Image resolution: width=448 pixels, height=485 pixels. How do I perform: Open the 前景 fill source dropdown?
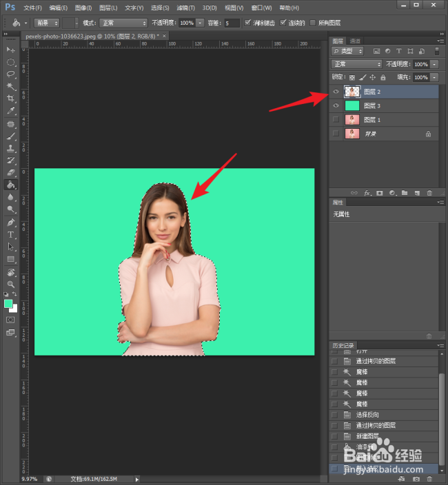point(47,23)
